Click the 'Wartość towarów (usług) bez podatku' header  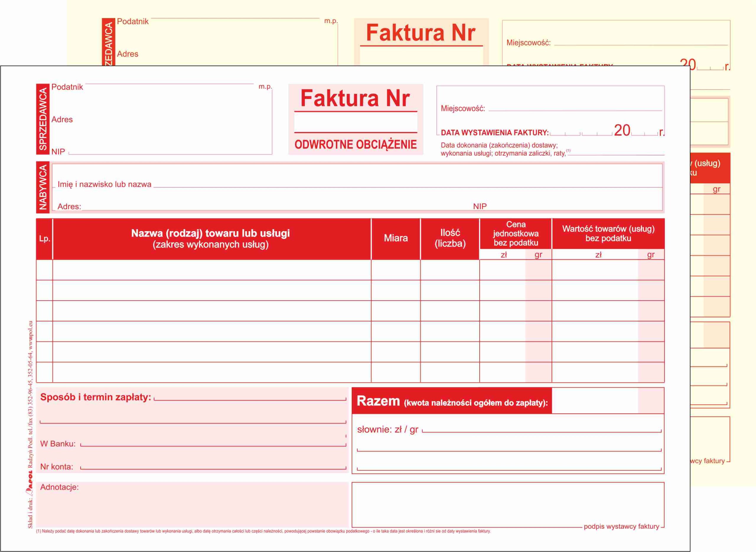[x=608, y=233]
